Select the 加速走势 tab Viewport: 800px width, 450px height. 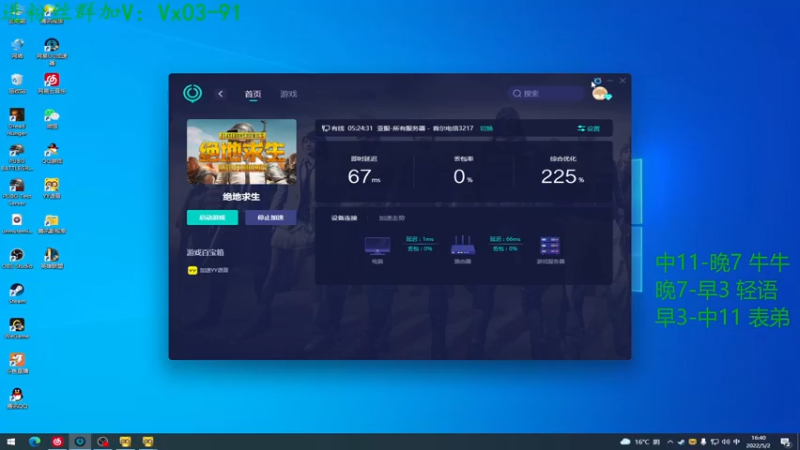(392, 218)
